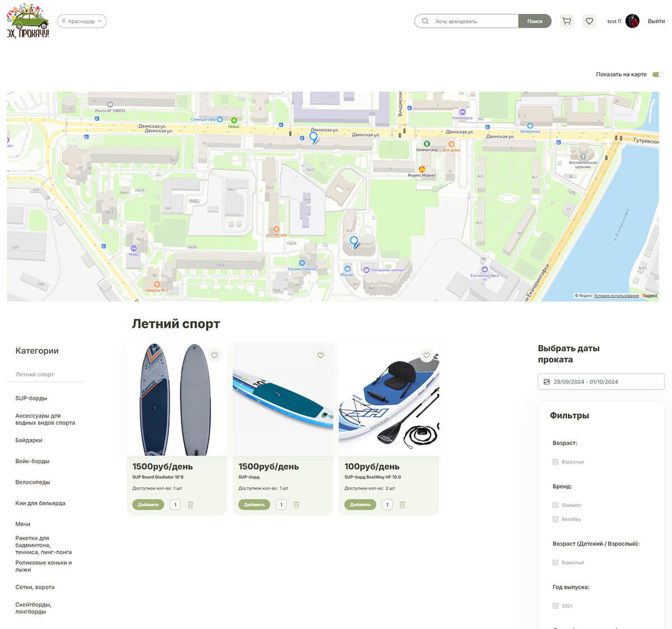Check the BestWay brand filter
Viewport: 672px width, 629px height.
click(x=556, y=519)
